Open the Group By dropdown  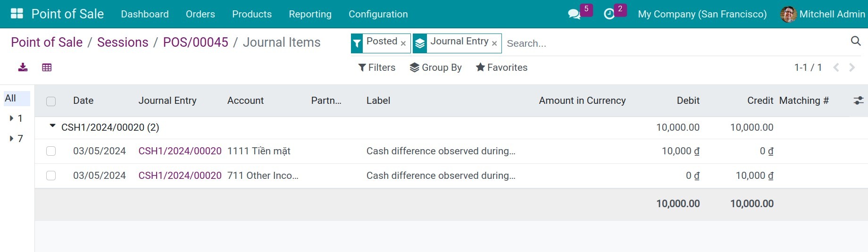pyautogui.click(x=436, y=67)
